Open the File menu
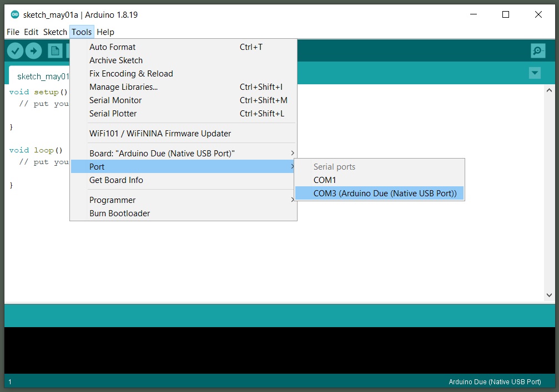The width and height of the screenshot is (559, 392). click(x=13, y=32)
